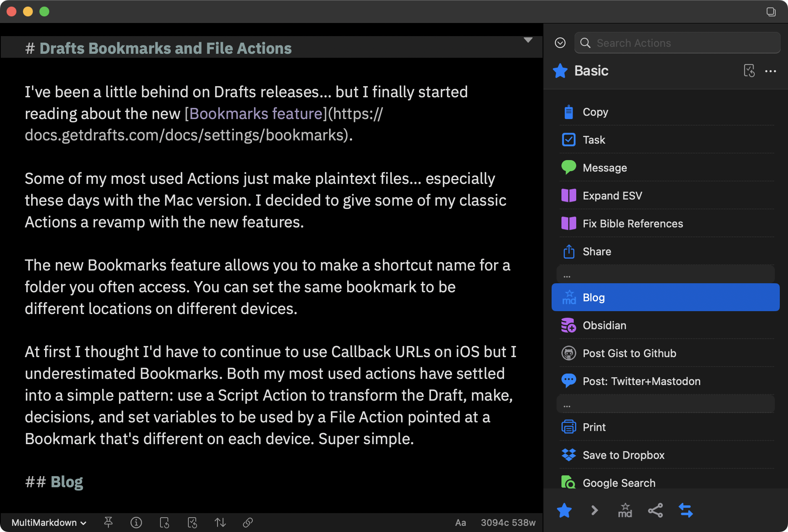Open the Basic star favorites group
Viewport: 788px width, 532px height.
564,511
